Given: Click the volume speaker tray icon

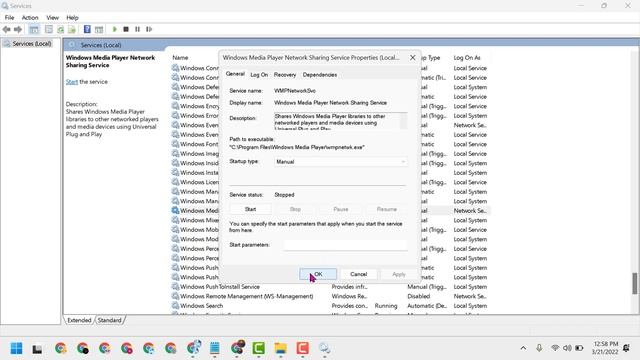Looking at the screenshot, I should pyautogui.click(x=567, y=348).
